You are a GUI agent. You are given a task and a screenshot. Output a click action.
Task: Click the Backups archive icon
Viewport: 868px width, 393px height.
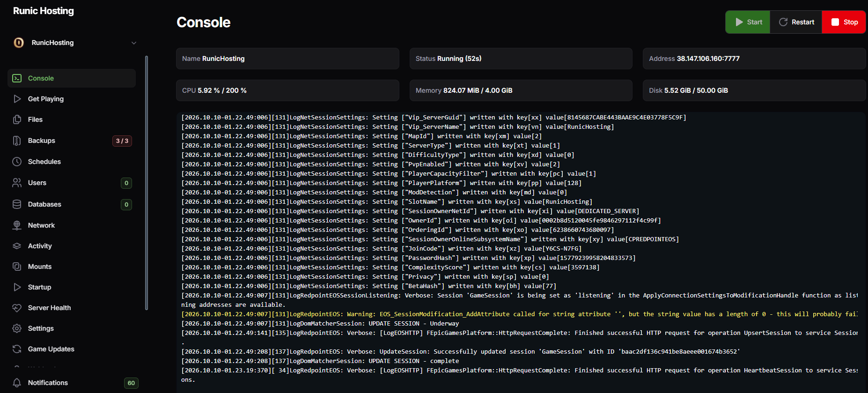click(17, 141)
